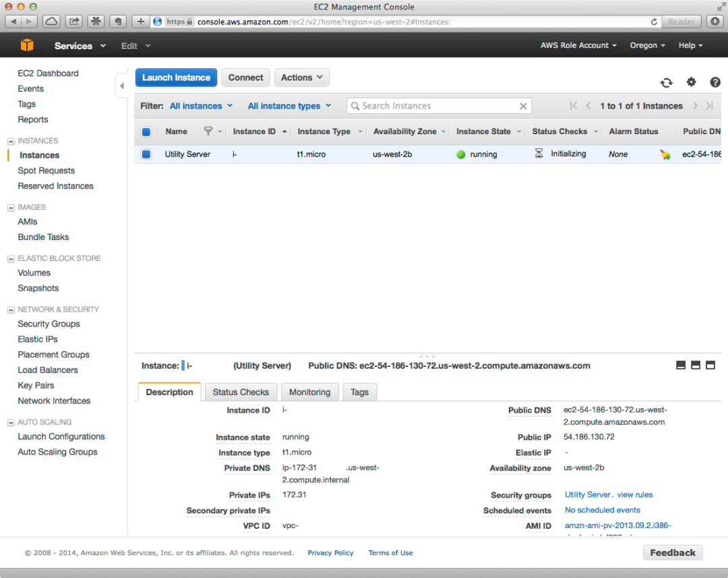Click the green running state indicator
728x578 pixels.
click(x=460, y=154)
